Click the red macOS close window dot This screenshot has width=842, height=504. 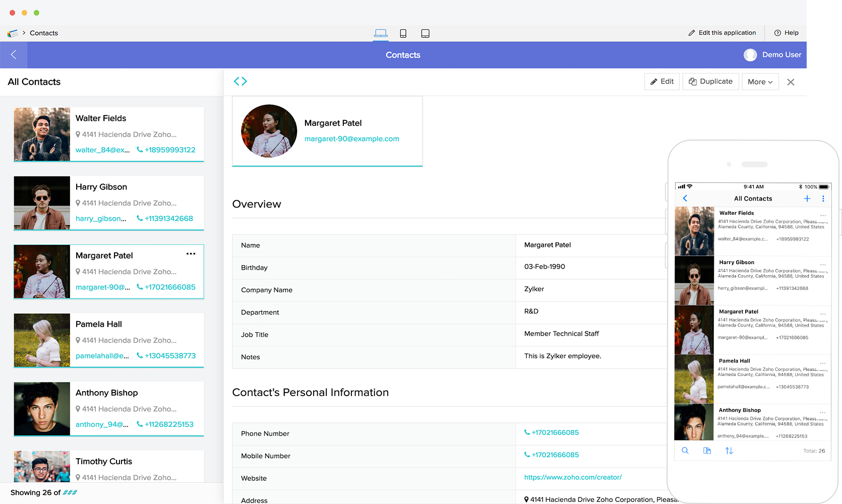[x=12, y=13]
